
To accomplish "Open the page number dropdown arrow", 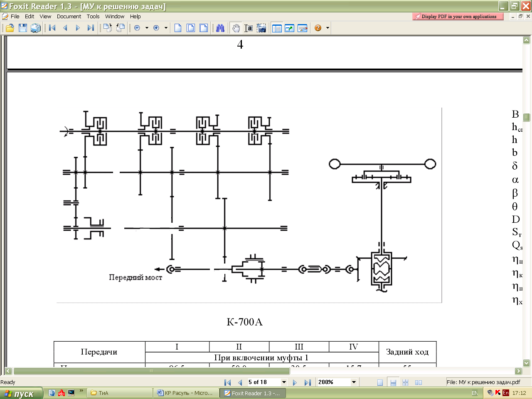I will tap(284, 382).
